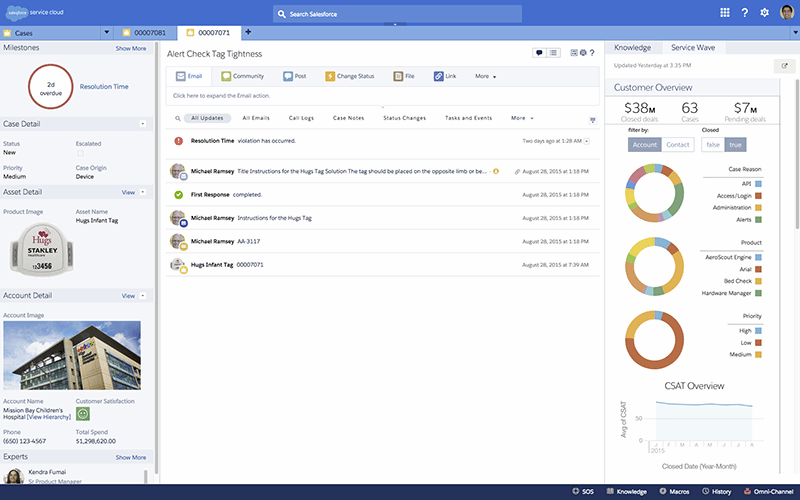
Task: Click the Resolution Time milestone link
Action: (x=104, y=87)
